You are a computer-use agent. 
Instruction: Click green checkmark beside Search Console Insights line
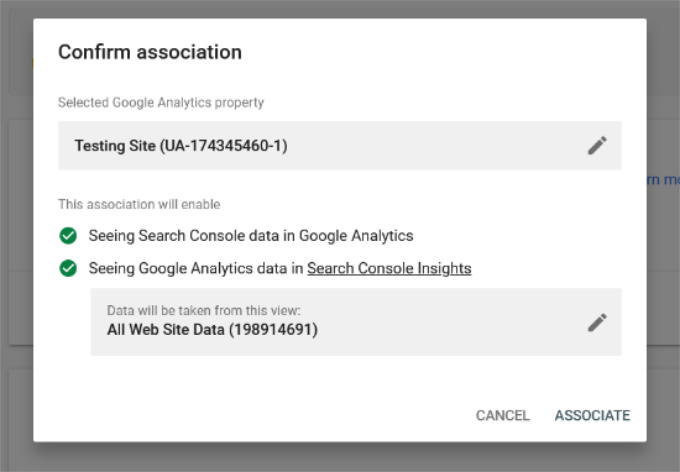(68, 268)
